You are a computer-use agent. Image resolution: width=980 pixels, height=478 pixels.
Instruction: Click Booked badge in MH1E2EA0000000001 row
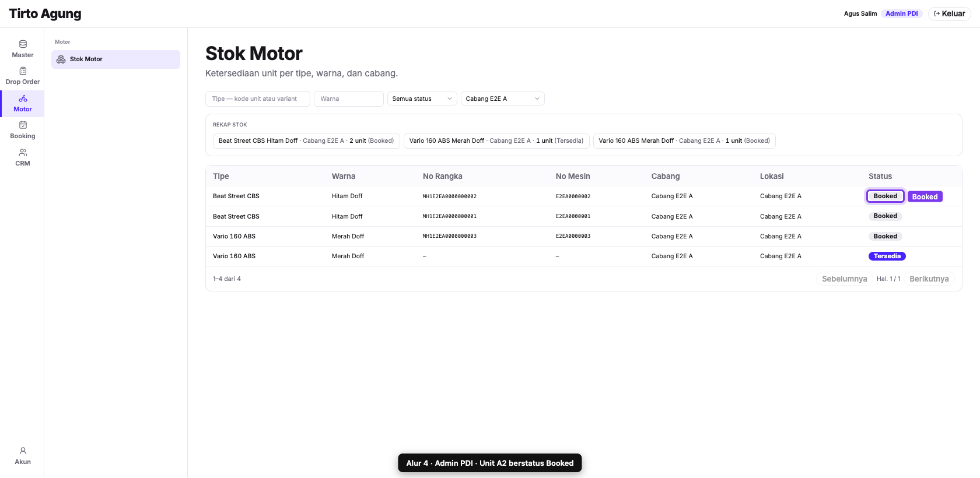point(885,216)
